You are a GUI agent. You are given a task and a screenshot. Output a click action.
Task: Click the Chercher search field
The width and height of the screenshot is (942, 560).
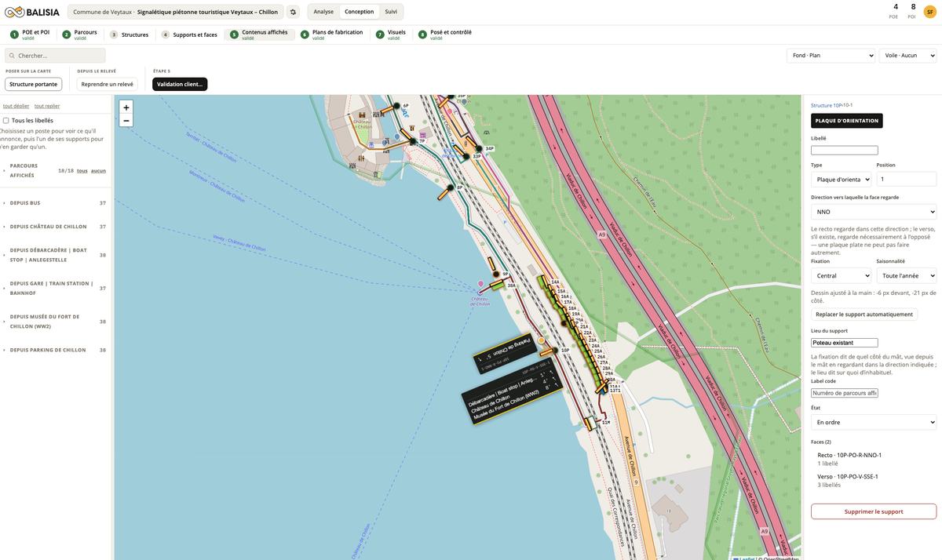tap(55, 56)
